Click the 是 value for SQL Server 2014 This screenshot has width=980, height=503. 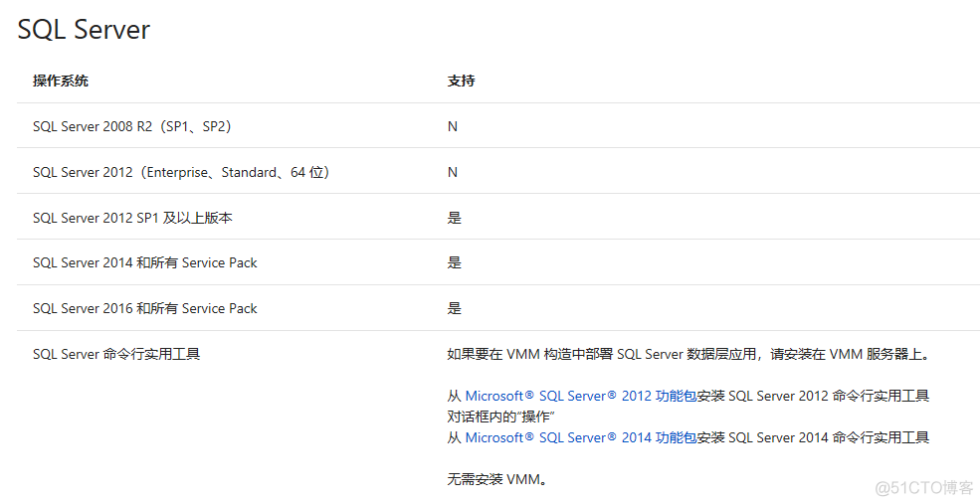pyautogui.click(x=455, y=262)
